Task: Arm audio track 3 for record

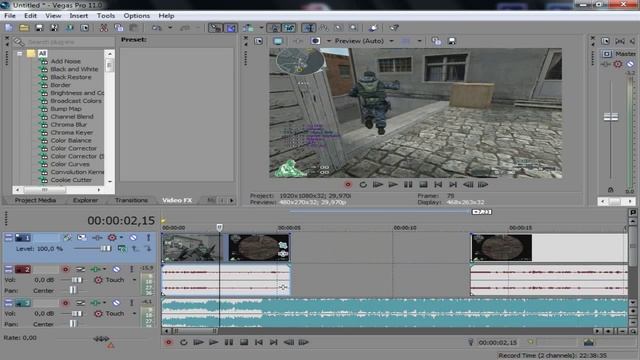Action: [65, 302]
